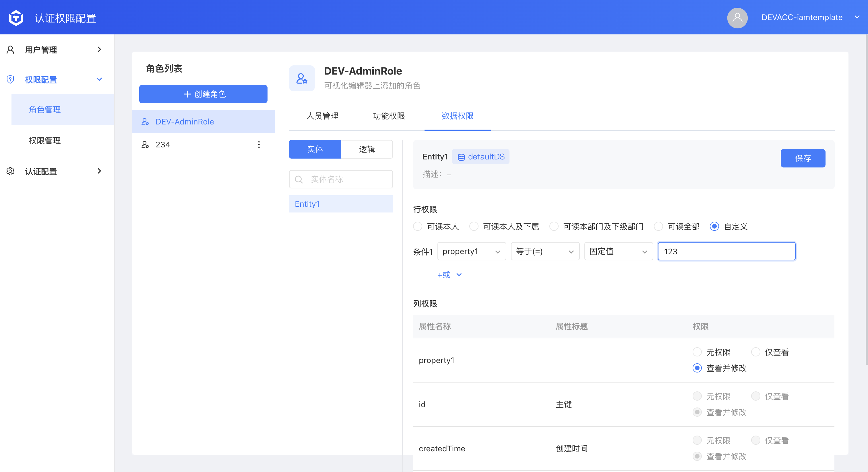The image size is (868, 472).
Task: Collapse the 权限配置 menu chevron
Action: [x=99, y=79]
